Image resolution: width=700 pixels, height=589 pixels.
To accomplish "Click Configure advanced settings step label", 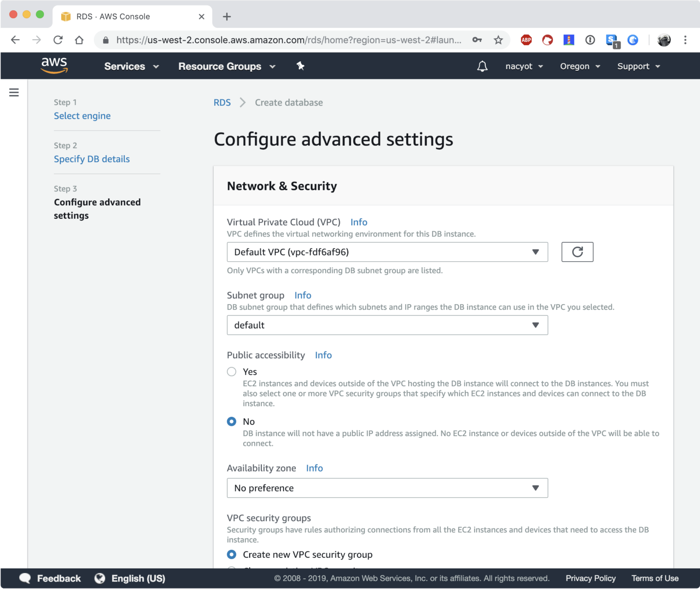I will pyautogui.click(x=97, y=209).
